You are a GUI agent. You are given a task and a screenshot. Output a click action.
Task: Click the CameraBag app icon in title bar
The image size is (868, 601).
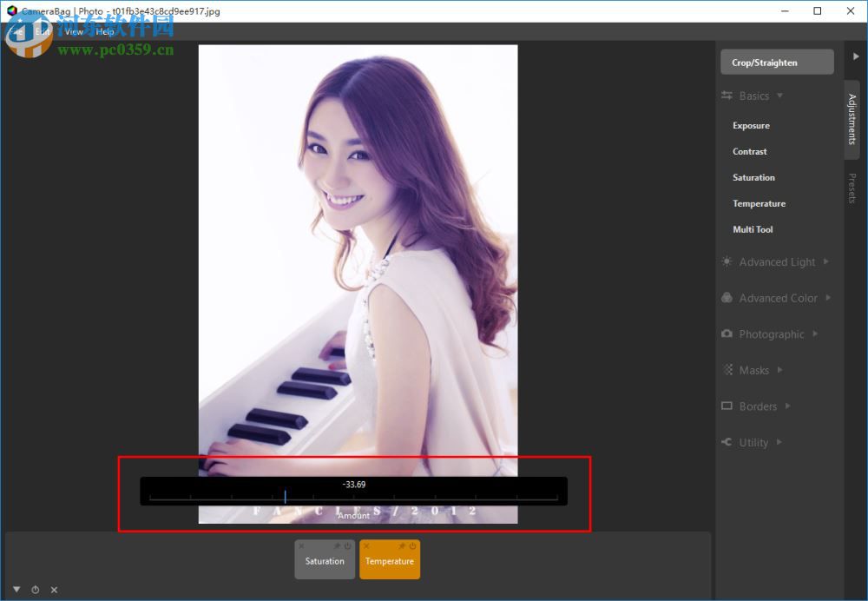[x=11, y=11]
